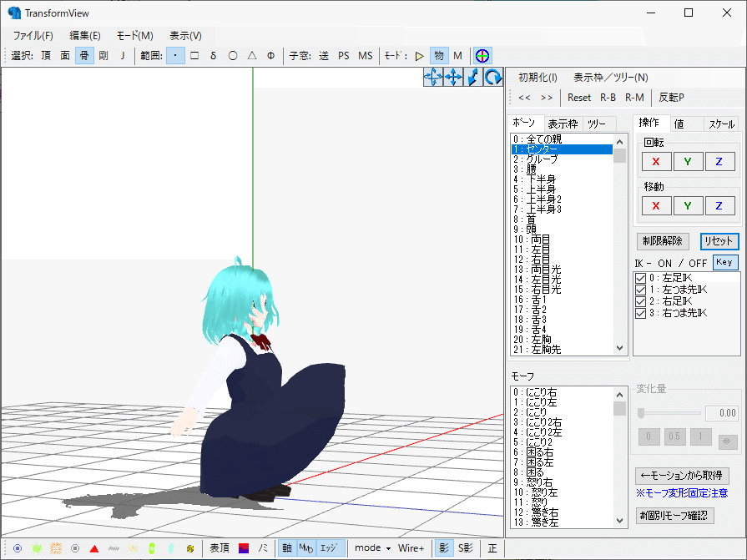Click the R-B button

608,98
